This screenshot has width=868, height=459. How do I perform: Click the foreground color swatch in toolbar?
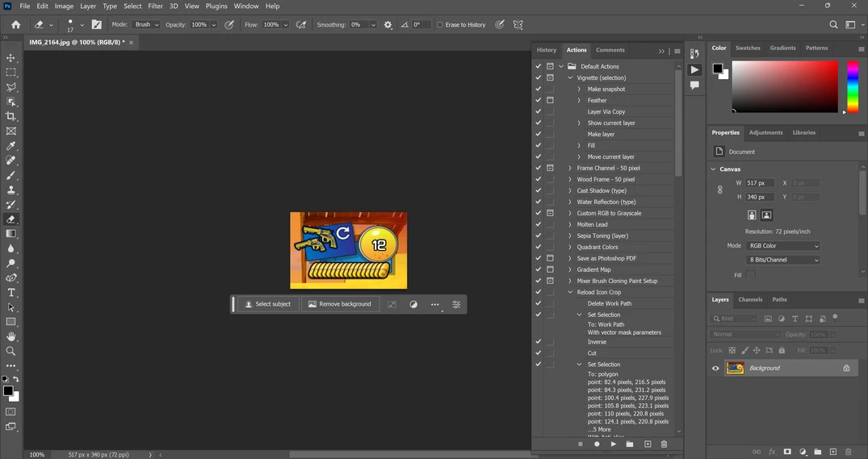[8, 391]
